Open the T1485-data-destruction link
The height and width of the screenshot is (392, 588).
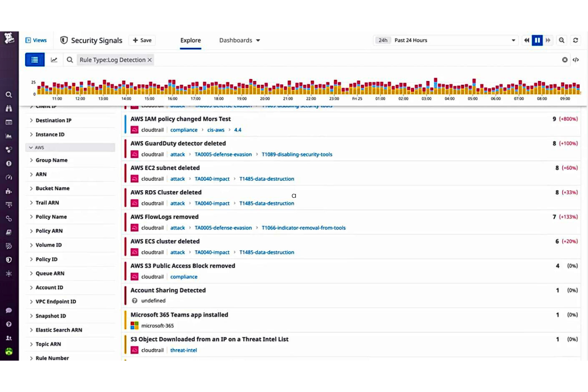pyautogui.click(x=267, y=179)
